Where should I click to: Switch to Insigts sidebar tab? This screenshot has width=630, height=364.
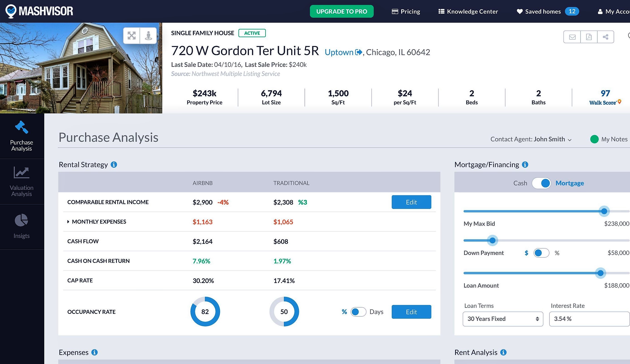[22, 227]
